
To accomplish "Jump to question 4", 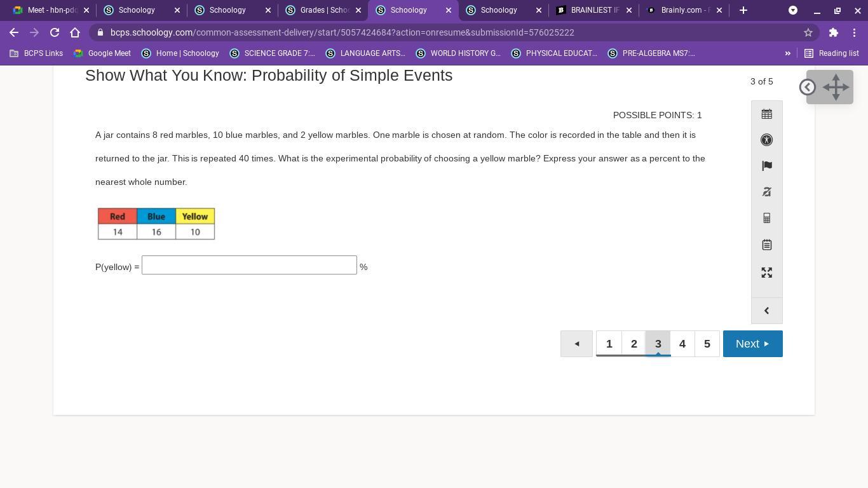I will pyautogui.click(x=682, y=344).
